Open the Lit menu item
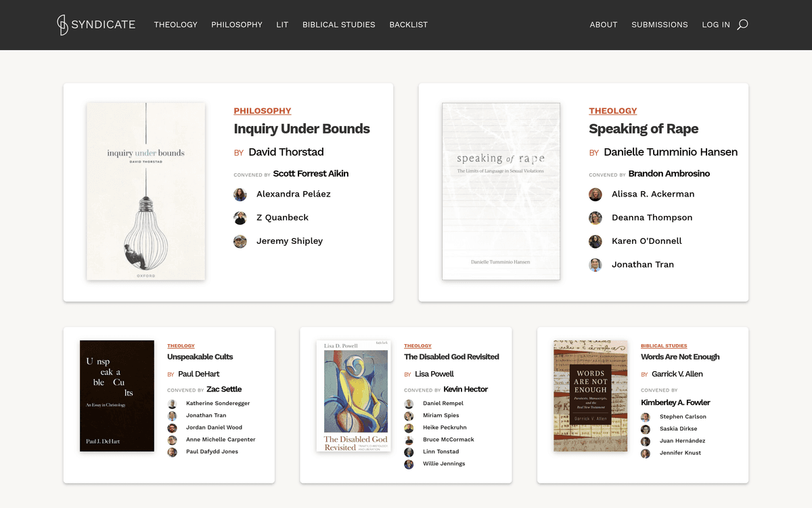 282,24
